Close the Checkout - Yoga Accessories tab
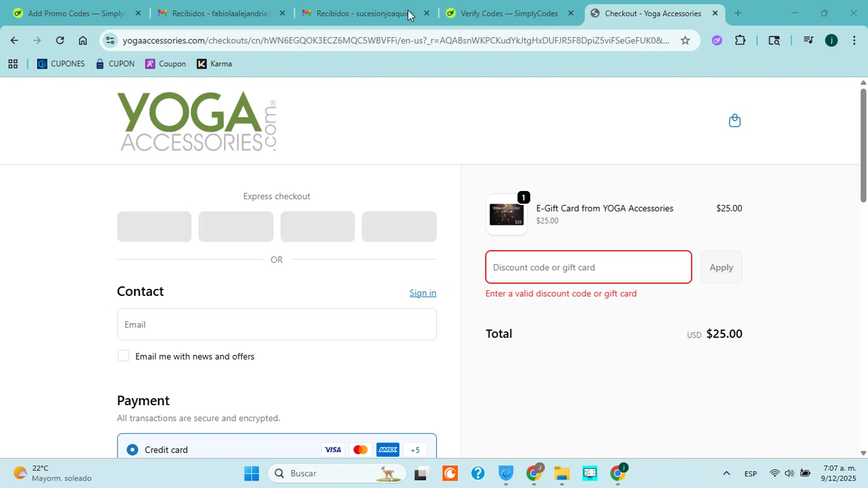This screenshot has width=868, height=488. (715, 13)
